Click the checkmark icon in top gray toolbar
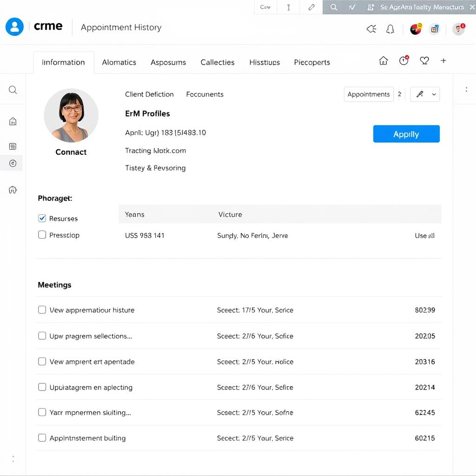 (352, 7)
